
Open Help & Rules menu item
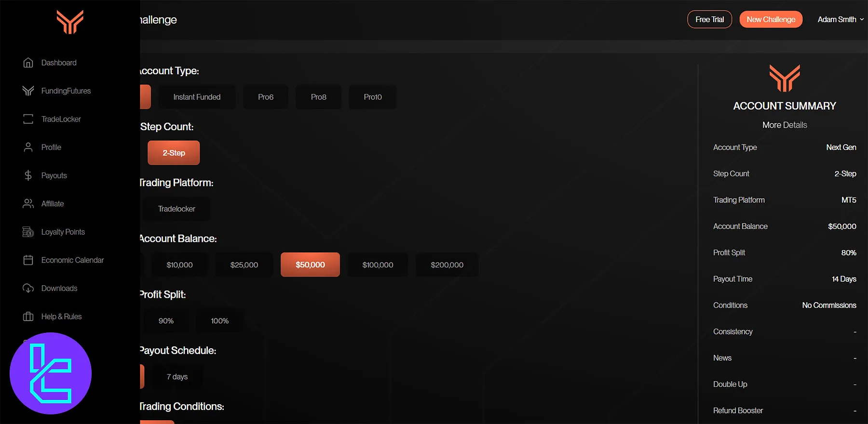pos(61,317)
